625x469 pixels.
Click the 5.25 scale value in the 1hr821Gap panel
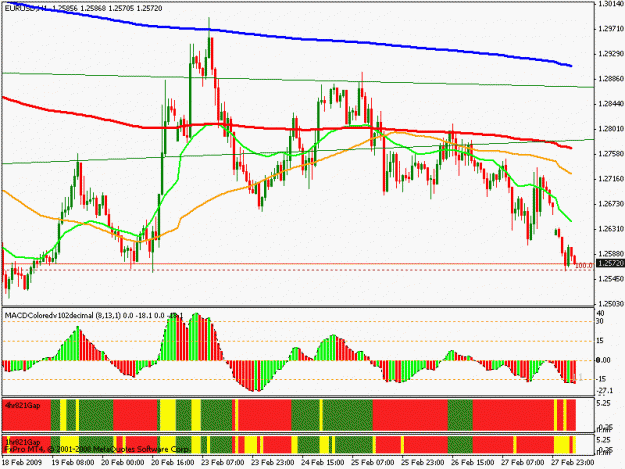(603, 440)
